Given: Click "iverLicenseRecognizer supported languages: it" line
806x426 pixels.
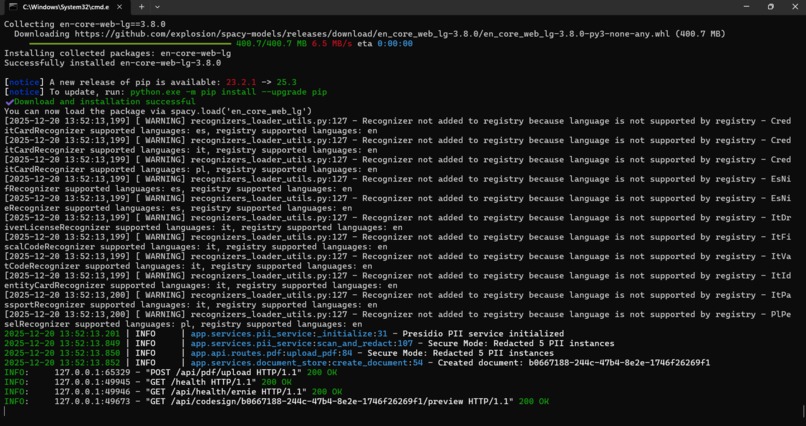Looking at the screenshot, I should tap(204, 228).
